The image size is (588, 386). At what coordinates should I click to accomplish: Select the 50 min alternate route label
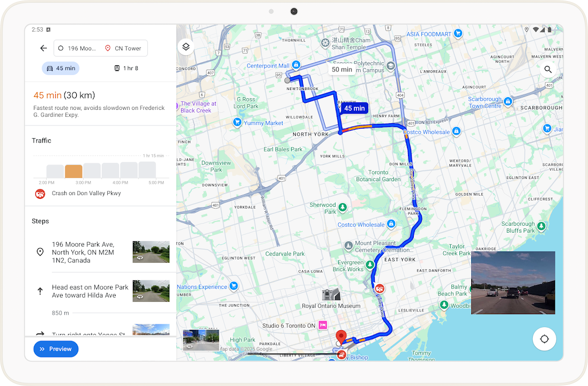tap(341, 69)
